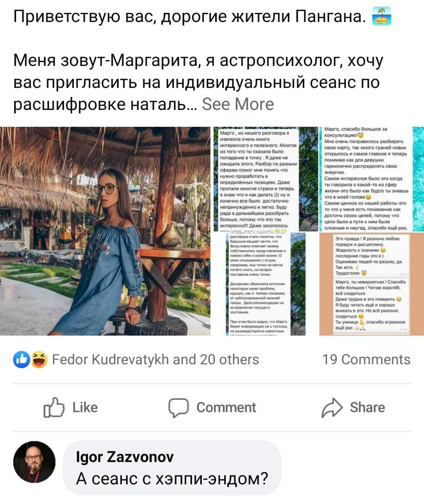The height and width of the screenshot is (504, 424).
Task: Click the Like button label
Action: (x=85, y=408)
